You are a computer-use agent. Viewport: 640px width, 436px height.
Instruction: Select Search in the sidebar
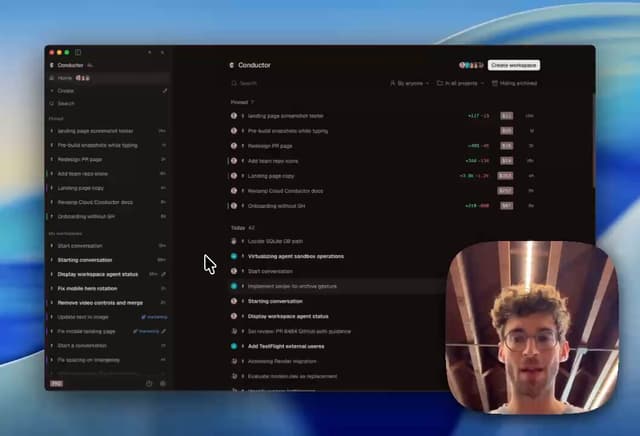(x=108, y=104)
